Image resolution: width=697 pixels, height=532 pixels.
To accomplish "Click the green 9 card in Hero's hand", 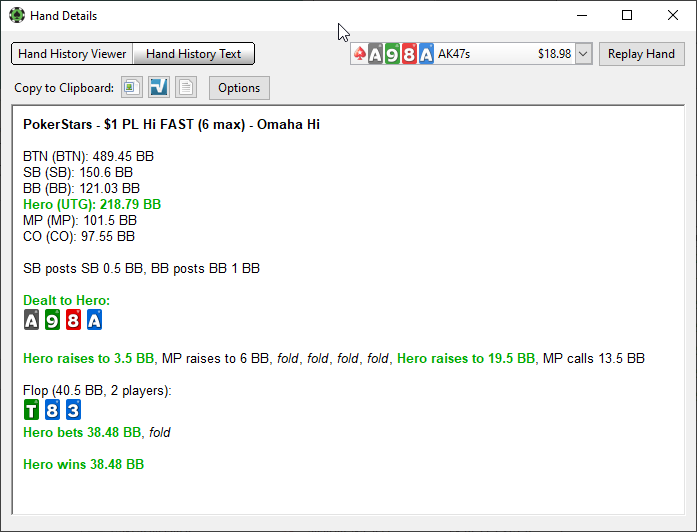I will [x=52, y=320].
